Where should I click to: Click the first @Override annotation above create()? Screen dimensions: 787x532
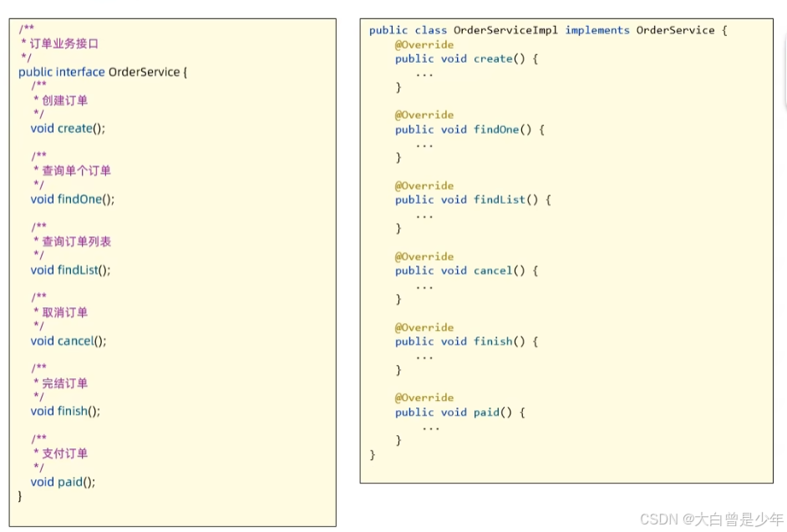[x=425, y=44]
